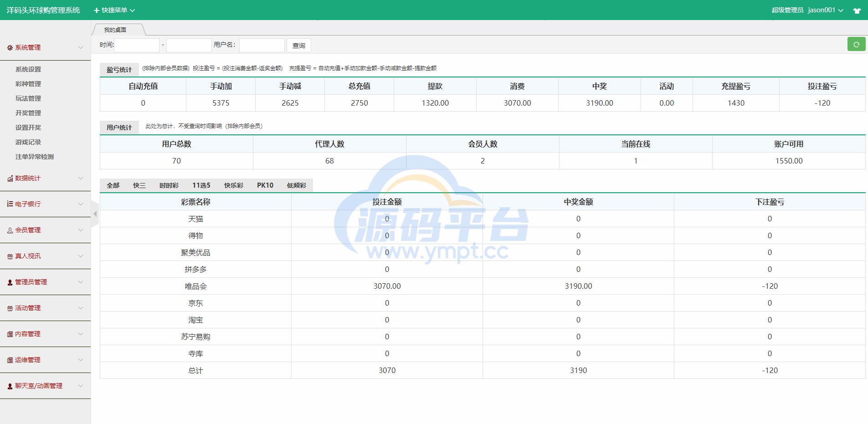Select the 时时彩 category tab
The height and width of the screenshot is (424, 868).
click(169, 185)
